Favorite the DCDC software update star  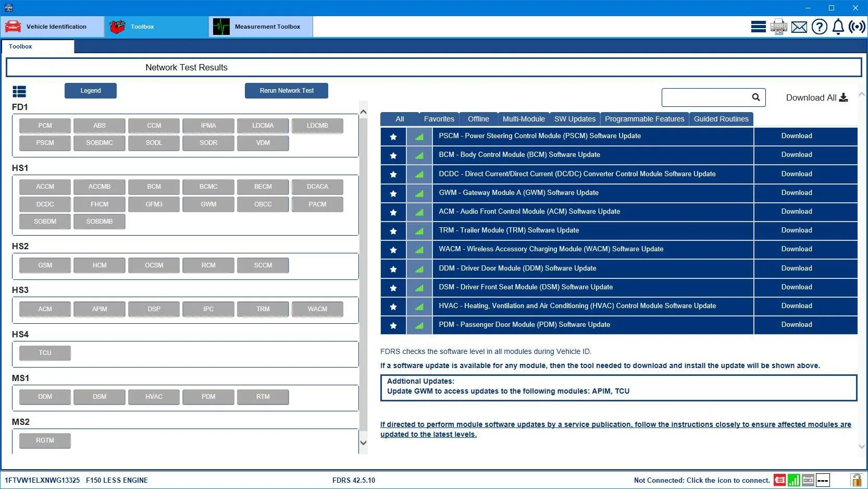tap(393, 174)
